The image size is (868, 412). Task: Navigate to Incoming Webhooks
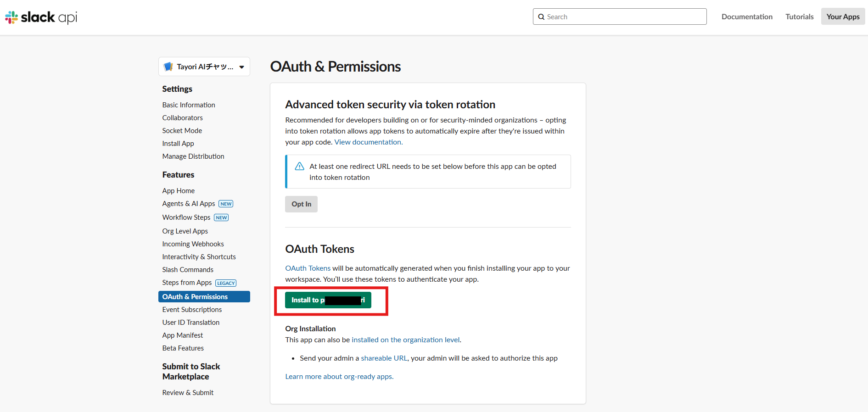click(193, 244)
